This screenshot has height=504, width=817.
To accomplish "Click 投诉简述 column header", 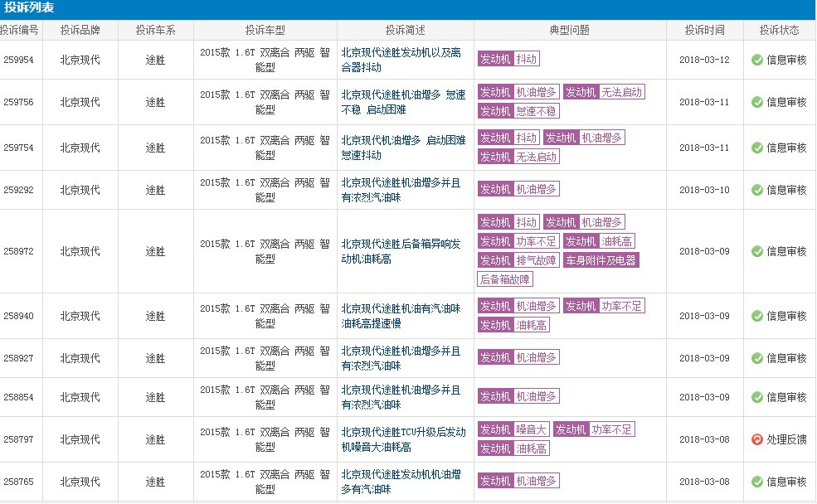I will click(405, 30).
